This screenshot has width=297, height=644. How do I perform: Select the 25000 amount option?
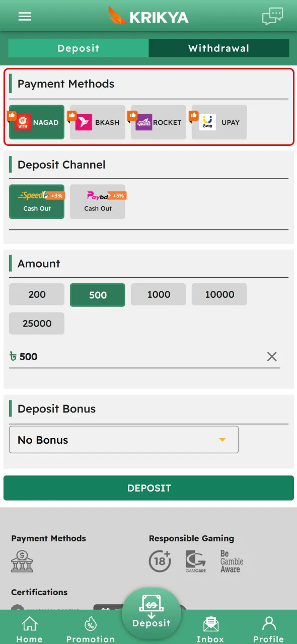(x=36, y=323)
